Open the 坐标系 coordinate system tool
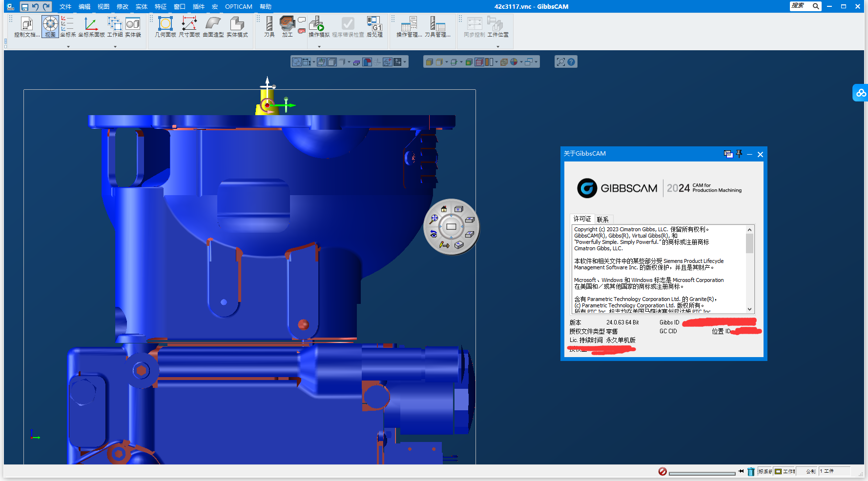868x481 pixels. (x=68, y=26)
